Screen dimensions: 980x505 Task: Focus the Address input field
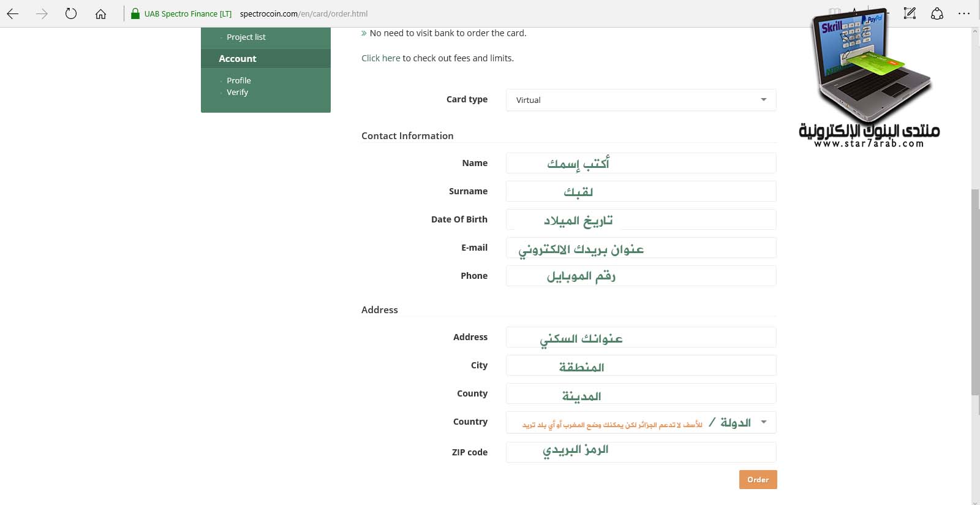pos(641,337)
